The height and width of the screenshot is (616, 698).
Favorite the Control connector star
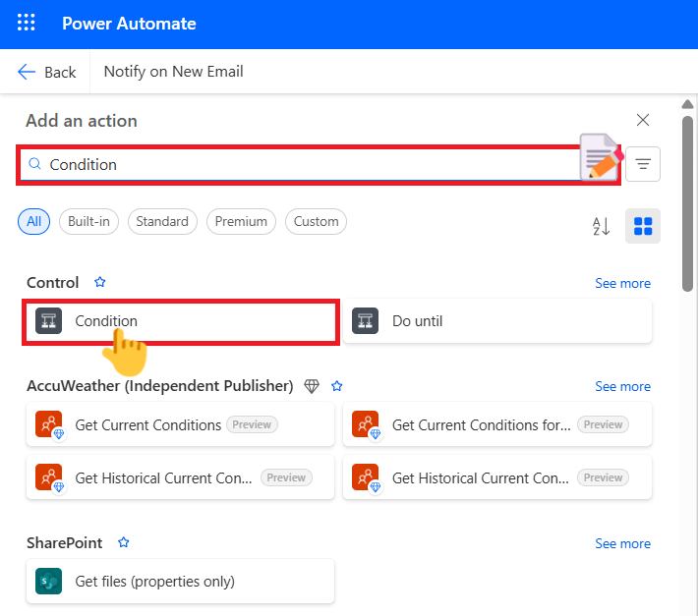[x=99, y=282]
